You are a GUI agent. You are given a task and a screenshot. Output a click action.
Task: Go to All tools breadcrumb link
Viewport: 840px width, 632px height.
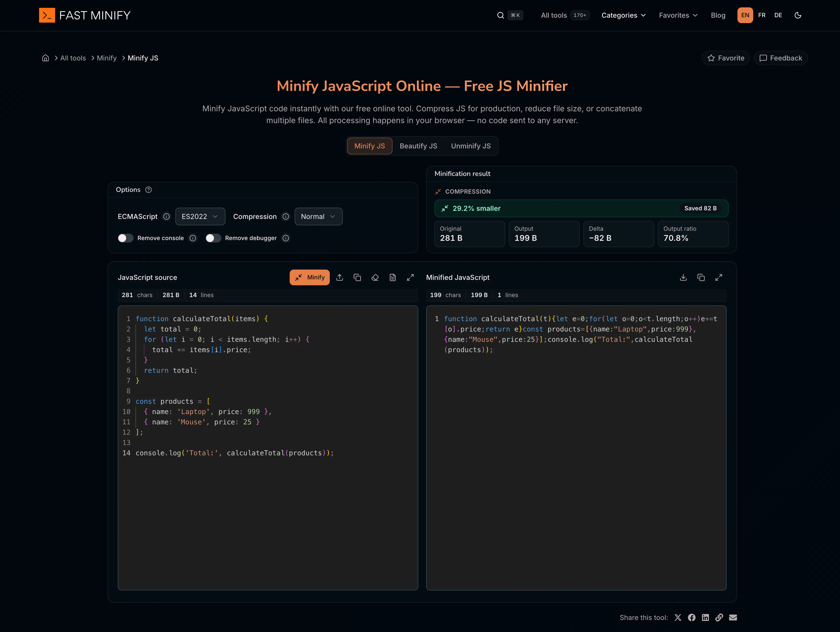[73, 58]
